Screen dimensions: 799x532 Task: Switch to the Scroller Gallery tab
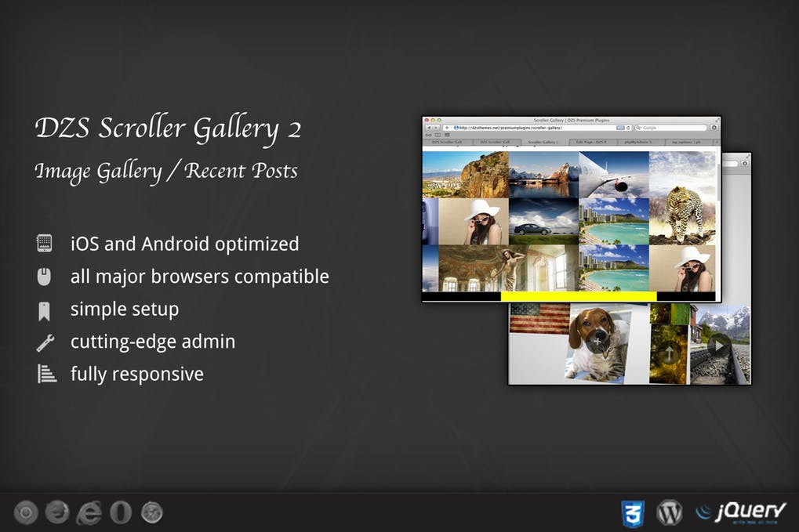coord(541,142)
